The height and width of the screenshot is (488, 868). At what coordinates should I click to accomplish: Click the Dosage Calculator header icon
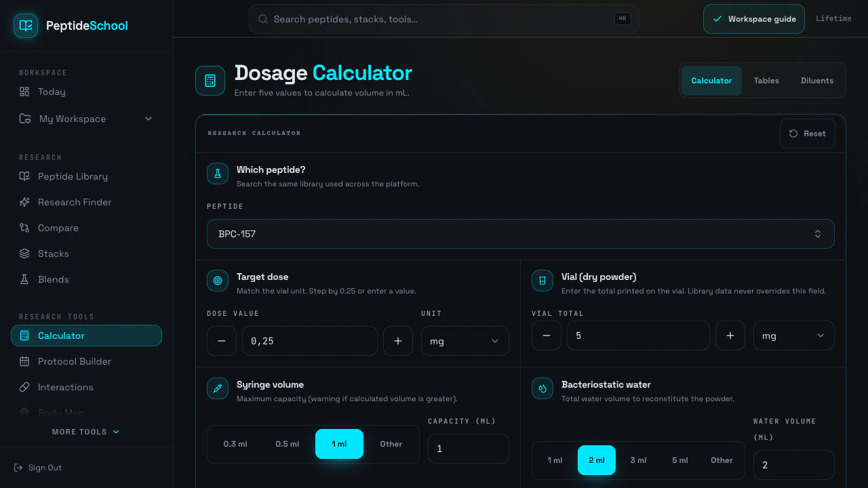pos(210,81)
